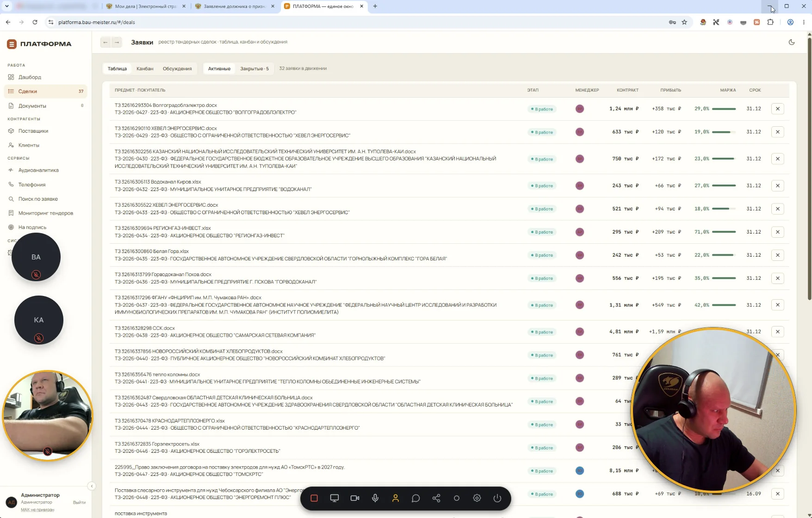Collapse the sidebar with the chevron
Screen dimensions: 812x518
[x=92, y=486]
